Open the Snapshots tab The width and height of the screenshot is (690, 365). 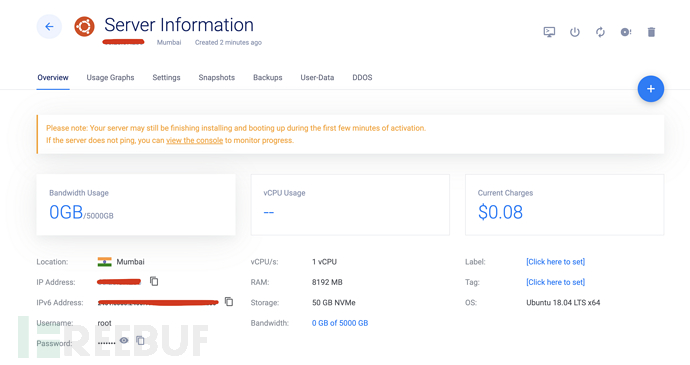click(217, 77)
